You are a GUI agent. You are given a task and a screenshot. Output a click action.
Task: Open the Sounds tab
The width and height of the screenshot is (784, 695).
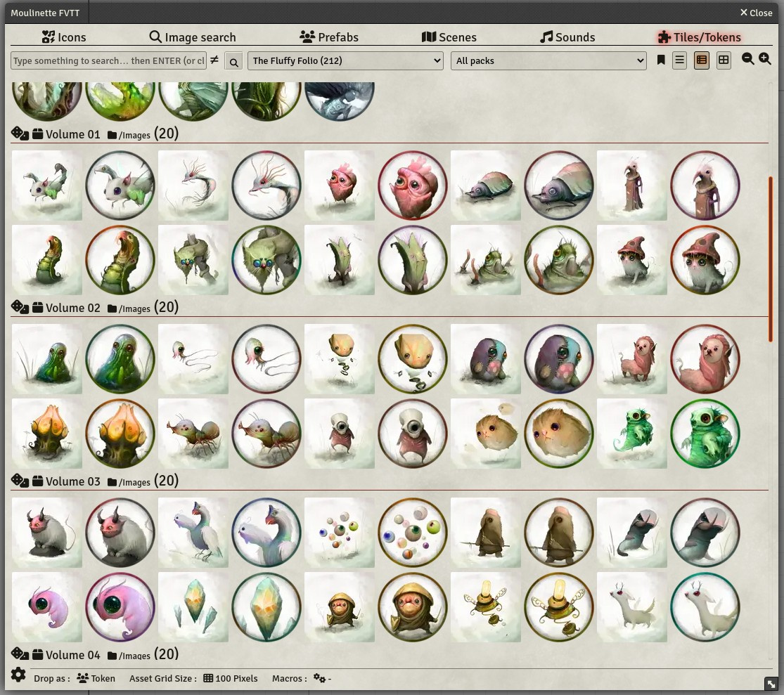click(567, 37)
